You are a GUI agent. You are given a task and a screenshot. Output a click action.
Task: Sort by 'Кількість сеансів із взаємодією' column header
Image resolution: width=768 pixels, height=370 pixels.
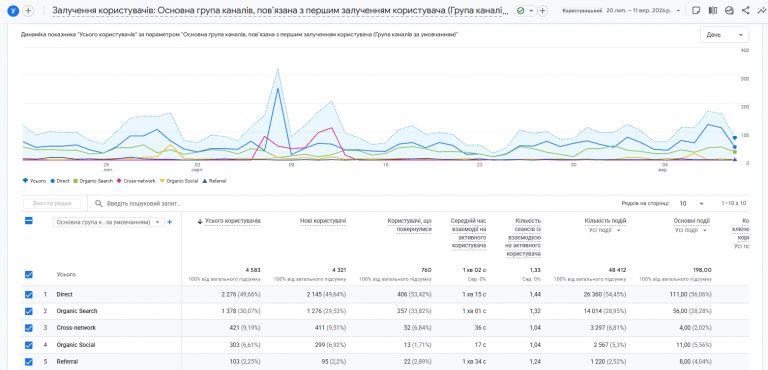523,237
